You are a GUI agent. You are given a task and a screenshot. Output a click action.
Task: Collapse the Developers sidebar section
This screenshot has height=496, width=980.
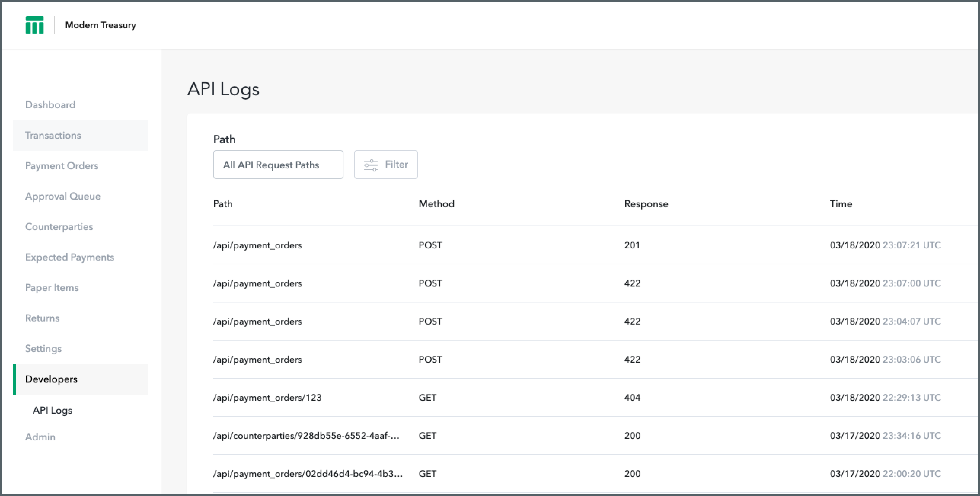(x=51, y=379)
